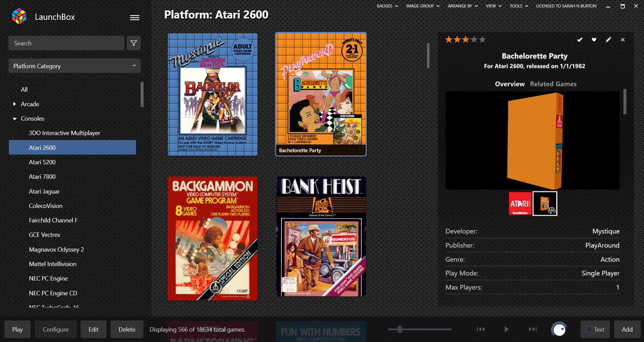Set rating to second star
644x342 pixels.
click(x=457, y=40)
